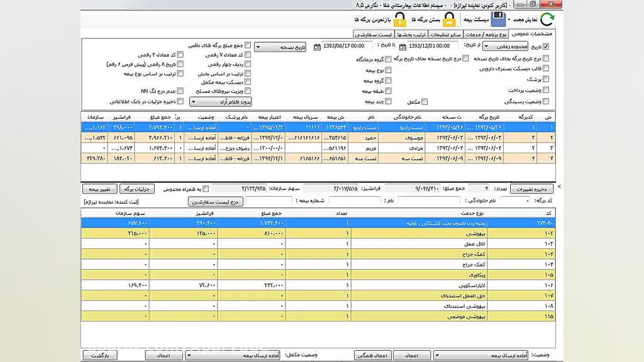Tick the نوع بیمه checkbox
The height and width of the screenshot is (362, 644).
tap(388, 70)
